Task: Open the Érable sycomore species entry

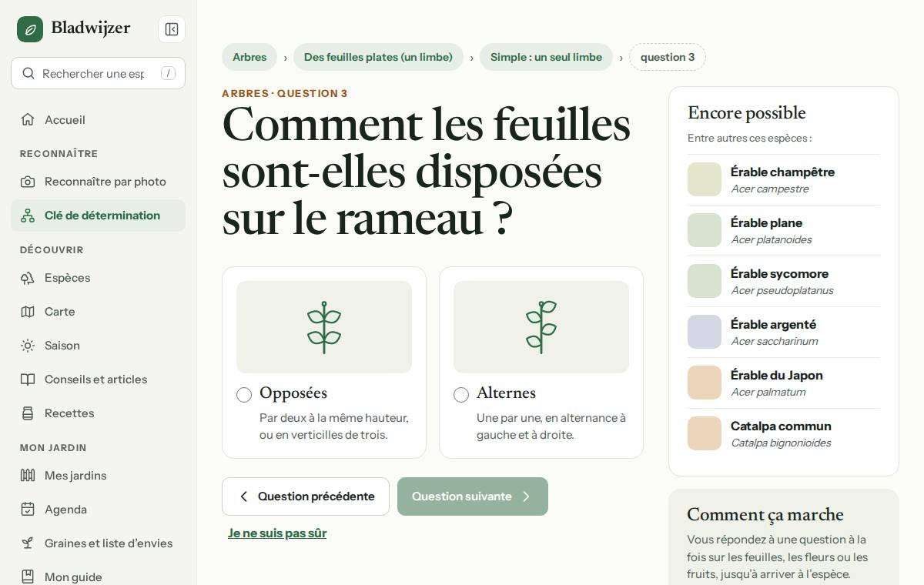Action: pos(784,281)
